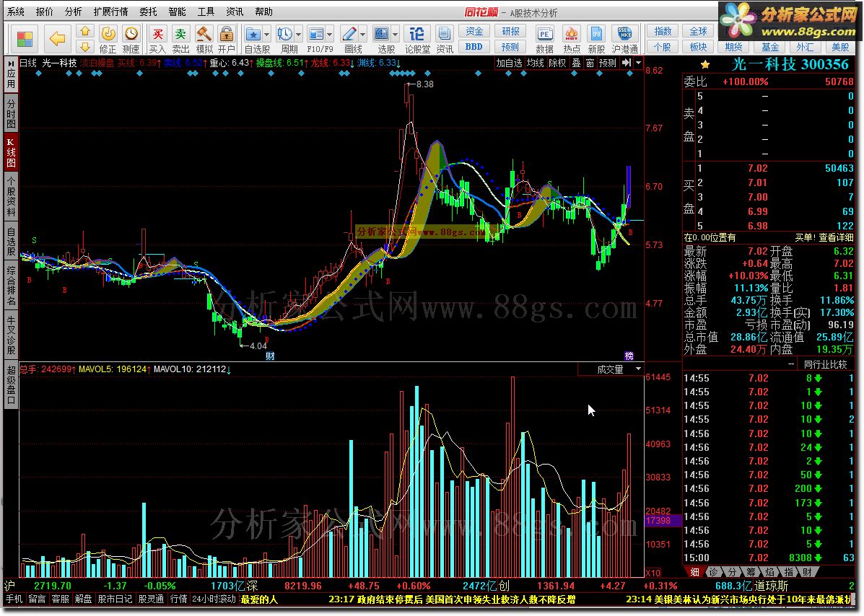Screen dimensions: 864x616
Task: Toggle 预测 forecast on chart toolbar
Action: 608,63
